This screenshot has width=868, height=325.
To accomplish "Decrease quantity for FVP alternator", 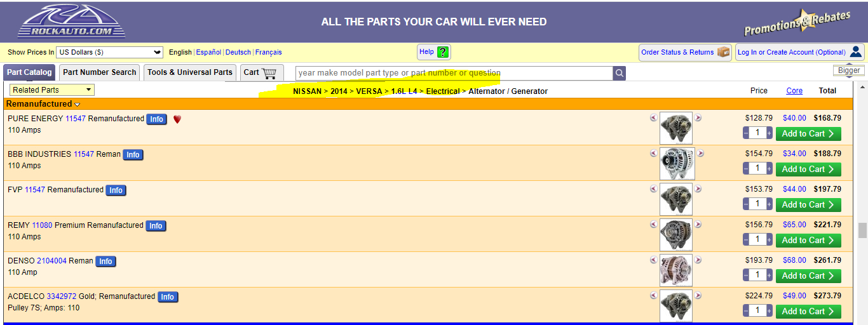I will coord(746,204).
